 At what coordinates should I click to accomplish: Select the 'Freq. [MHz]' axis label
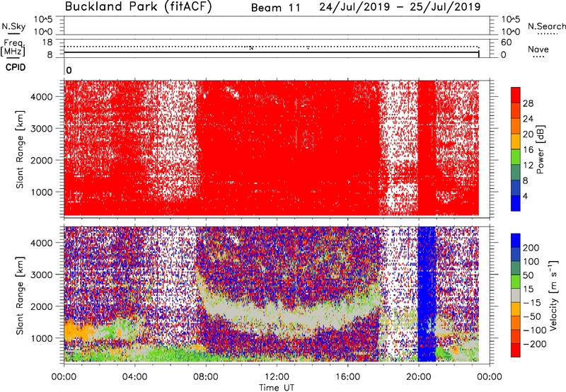(x=13, y=48)
